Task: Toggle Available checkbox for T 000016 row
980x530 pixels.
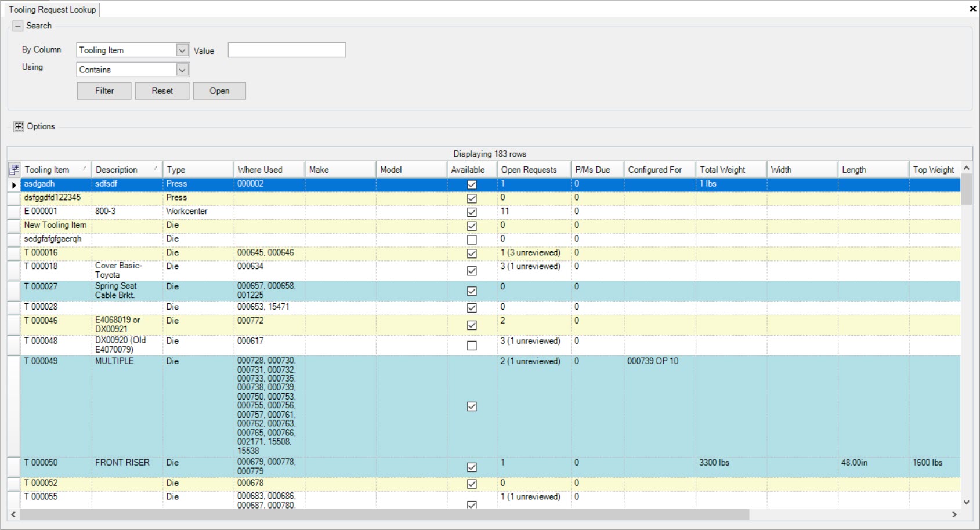Action: pyautogui.click(x=472, y=253)
